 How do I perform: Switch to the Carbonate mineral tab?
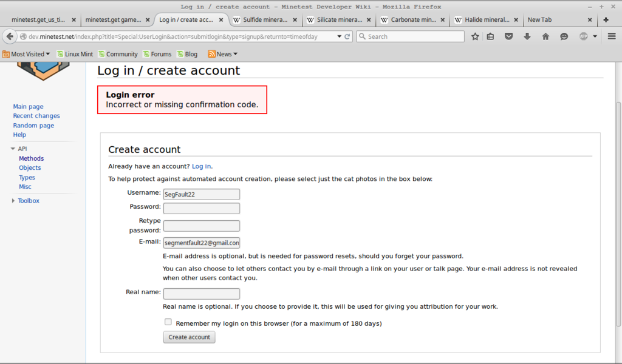pyautogui.click(x=413, y=19)
